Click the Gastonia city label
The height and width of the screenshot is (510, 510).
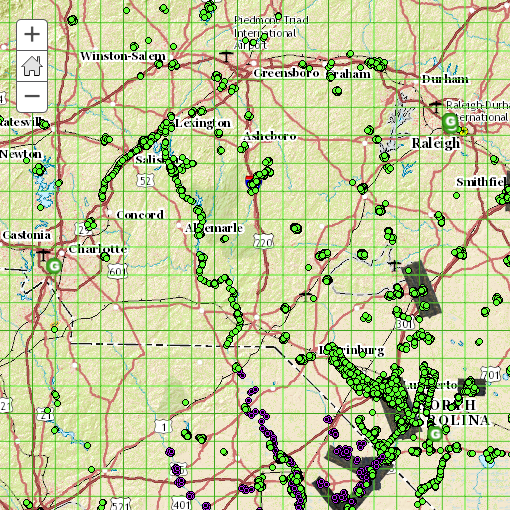27,235
